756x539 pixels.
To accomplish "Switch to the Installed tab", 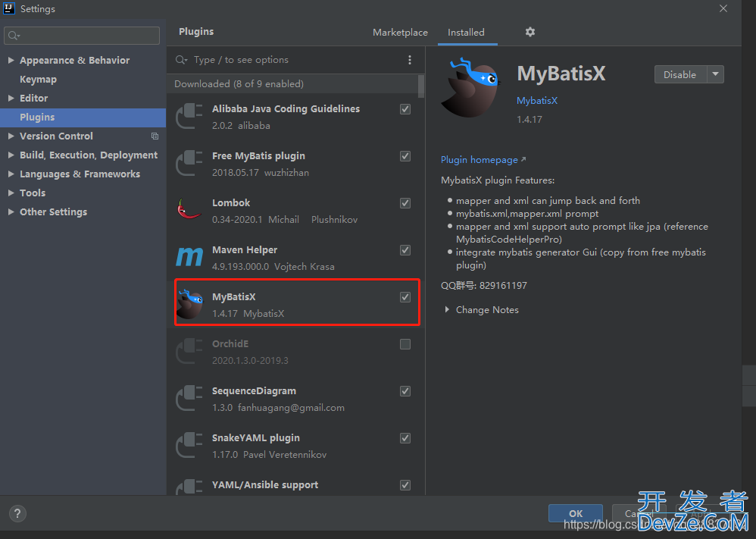I will tap(466, 33).
